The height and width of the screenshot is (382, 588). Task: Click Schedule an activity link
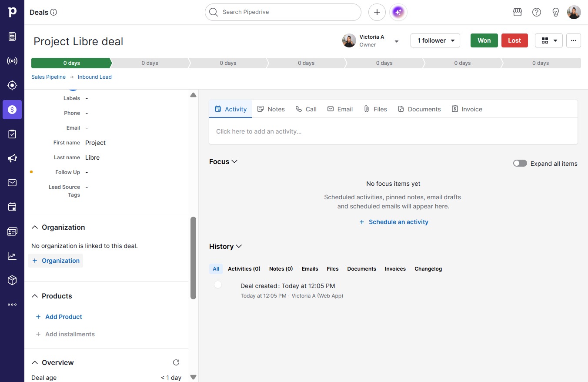tap(394, 222)
